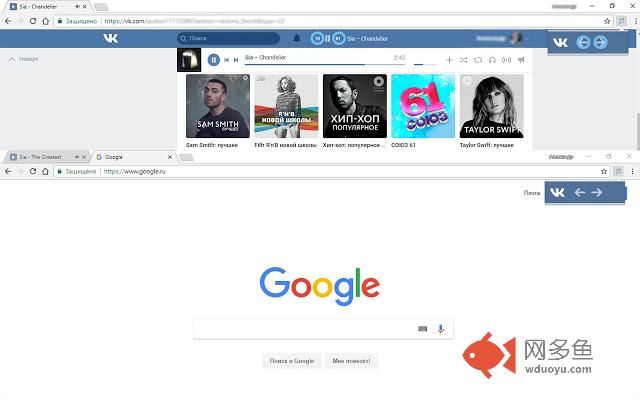The image size is (640, 400).
Task: Go back in top browser window
Action: click(8, 21)
